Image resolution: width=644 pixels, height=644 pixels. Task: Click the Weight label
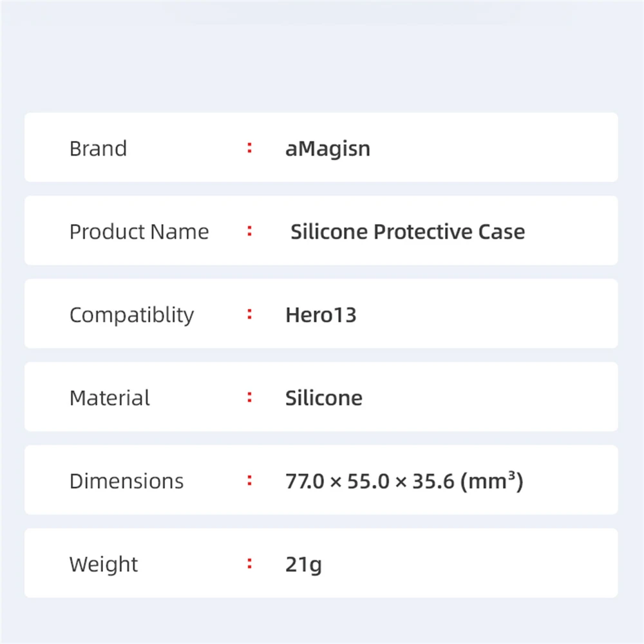tap(104, 564)
